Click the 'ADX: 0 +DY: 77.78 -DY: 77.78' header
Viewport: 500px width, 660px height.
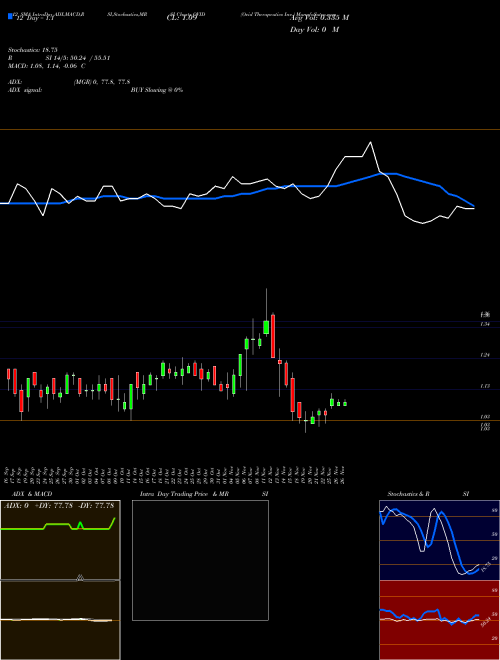[59, 506]
